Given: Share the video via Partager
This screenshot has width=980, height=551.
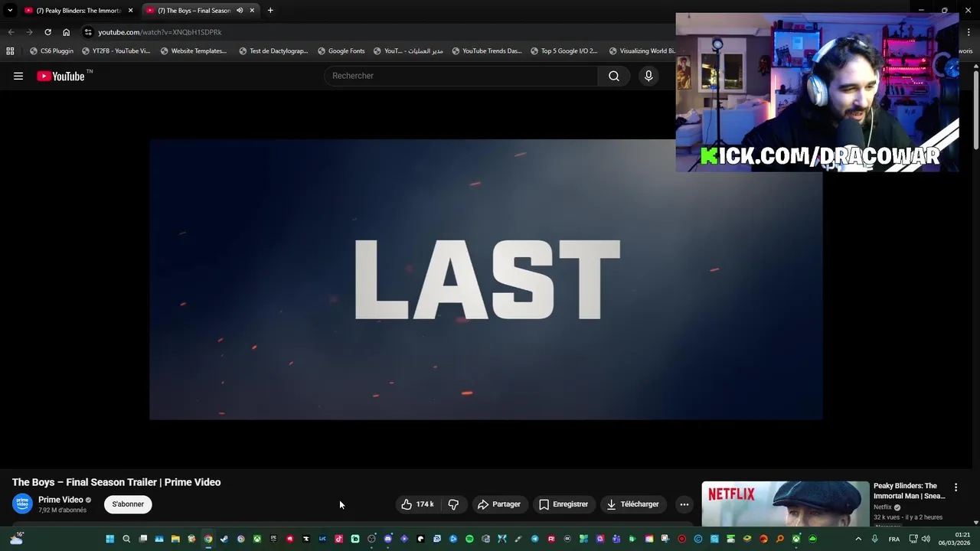Looking at the screenshot, I should [x=498, y=504].
